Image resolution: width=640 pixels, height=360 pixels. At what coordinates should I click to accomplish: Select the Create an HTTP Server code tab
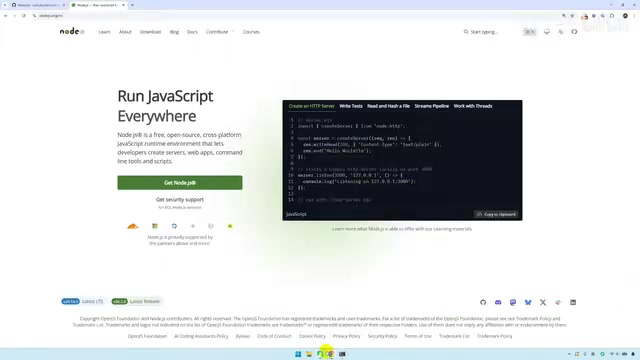click(311, 106)
